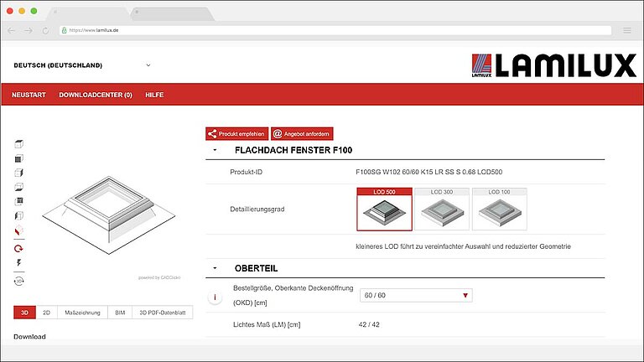Screen dimensions: 644x362
Task: Click the red info icon beside Bestellgröße
Action: [216, 296]
